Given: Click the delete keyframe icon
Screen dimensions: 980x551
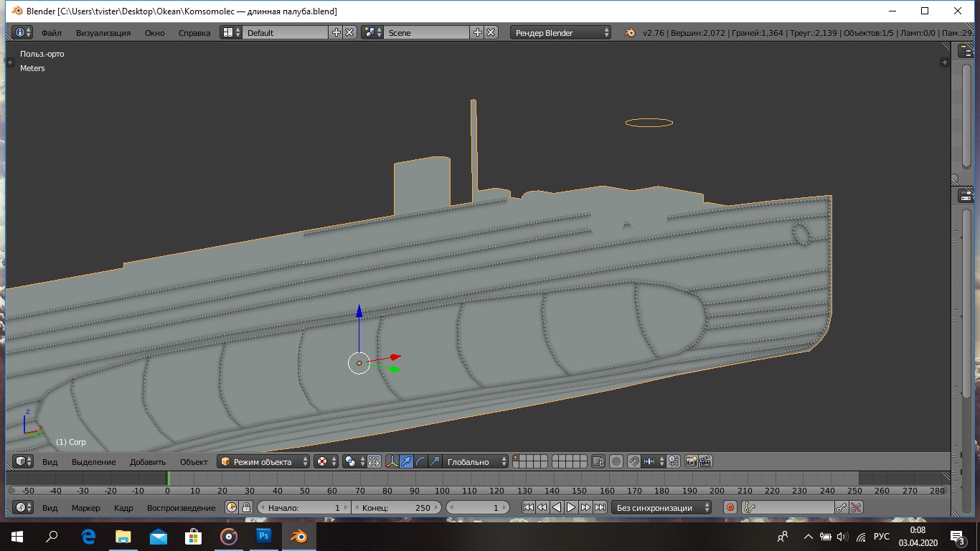Looking at the screenshot, I should [x=856, y=508].
